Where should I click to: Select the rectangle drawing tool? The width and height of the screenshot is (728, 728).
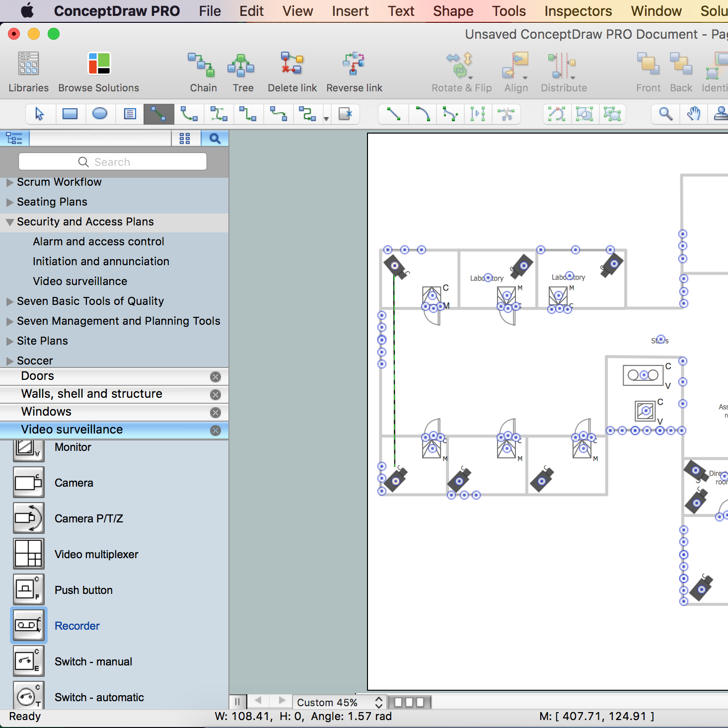point(70,114)
